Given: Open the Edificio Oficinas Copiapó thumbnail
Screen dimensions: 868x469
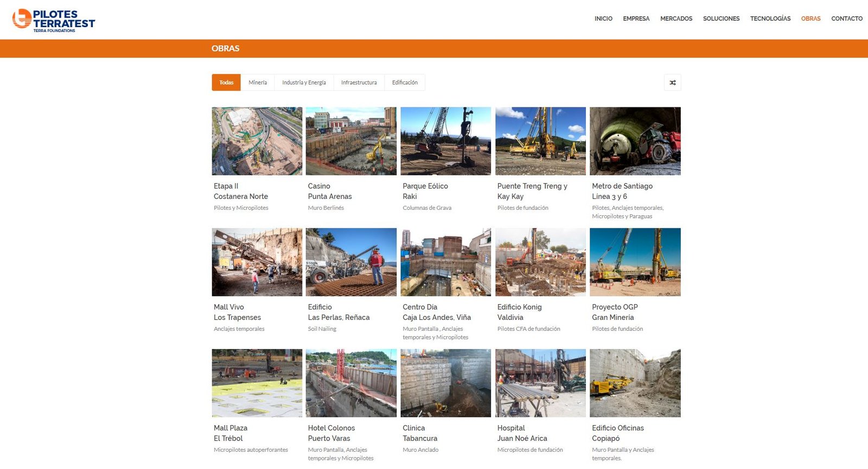Looking at the screenshot, I should coord(635,383).
